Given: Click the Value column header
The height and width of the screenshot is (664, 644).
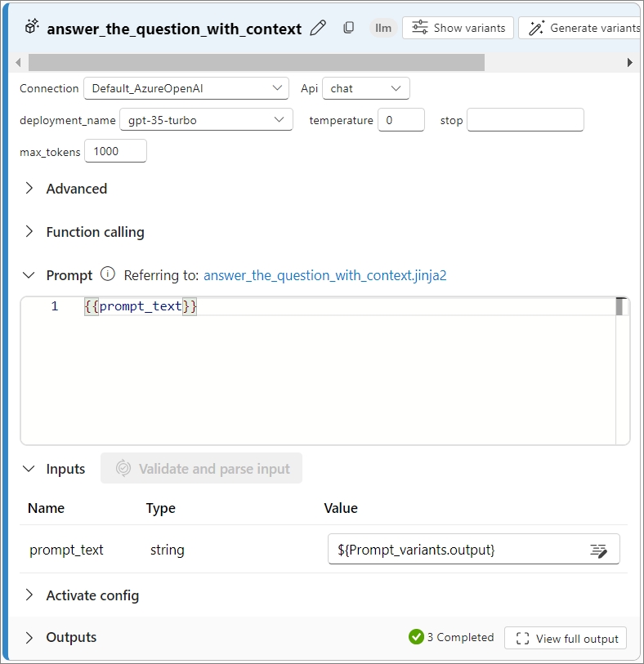Looking at the screenshot, I should (341, 508).
